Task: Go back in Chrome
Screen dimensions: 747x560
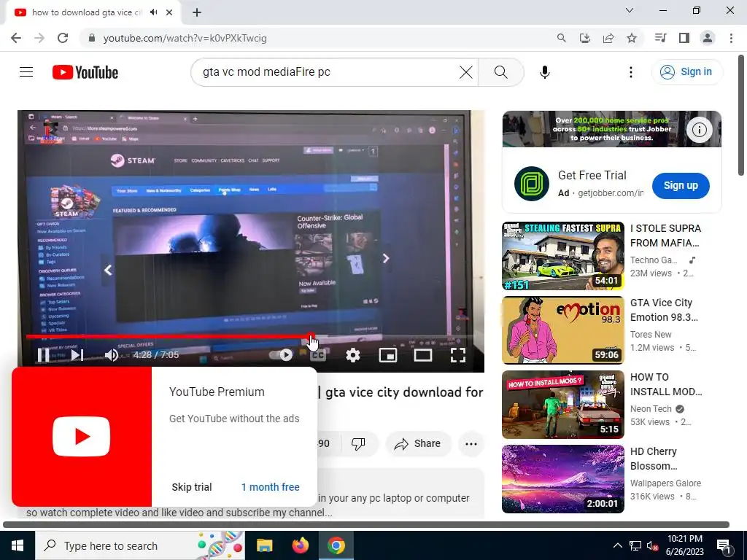Action: 16,38
